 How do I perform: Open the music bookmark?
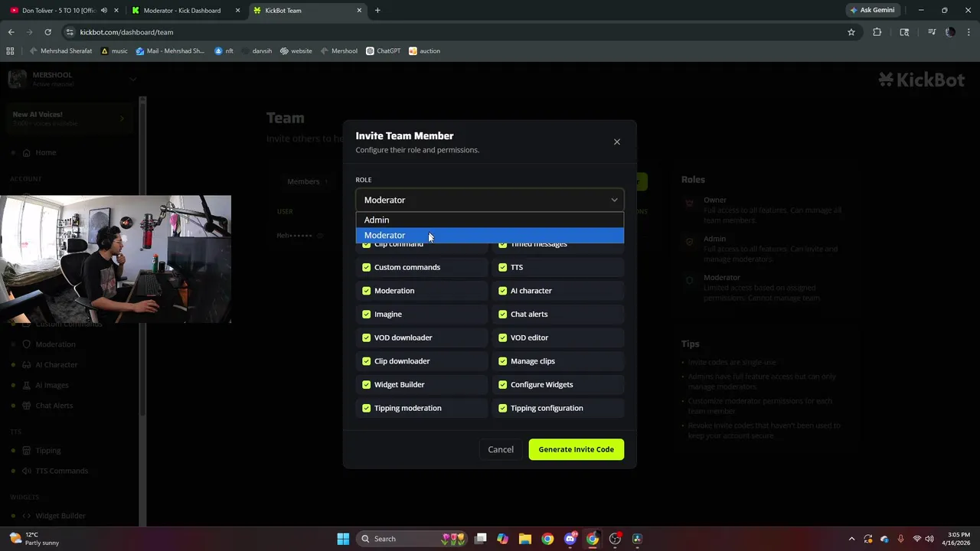(x=115, y=51)
